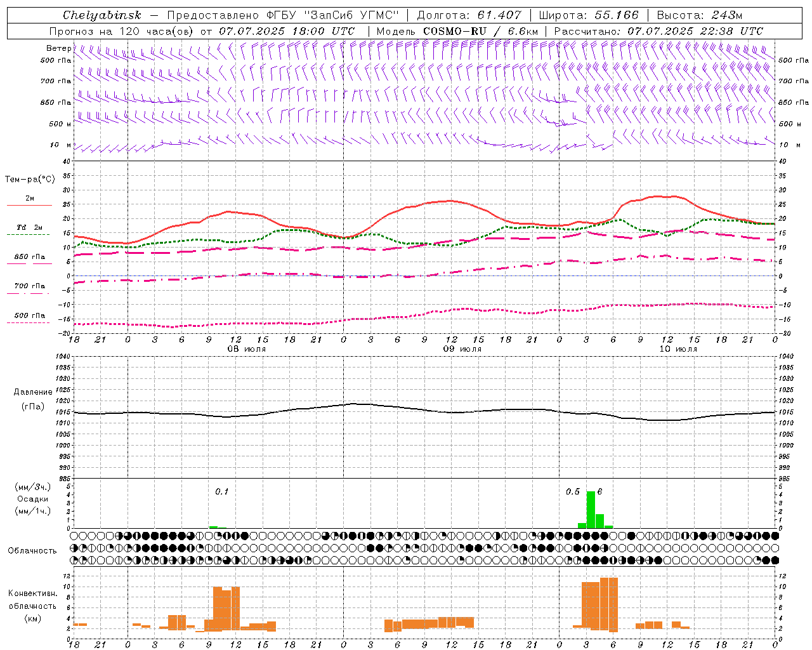Click the '6' precipitation value beside green bars

(x=599, y=491)
